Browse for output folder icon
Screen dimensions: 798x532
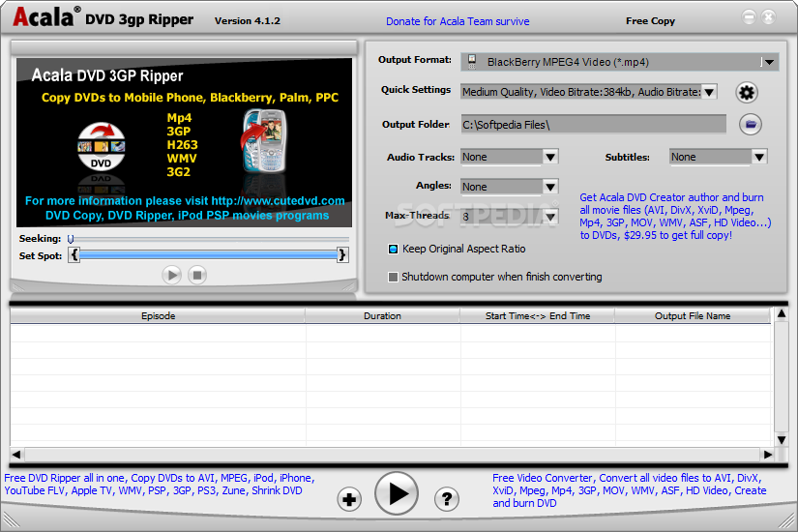(x=751, y=124)
